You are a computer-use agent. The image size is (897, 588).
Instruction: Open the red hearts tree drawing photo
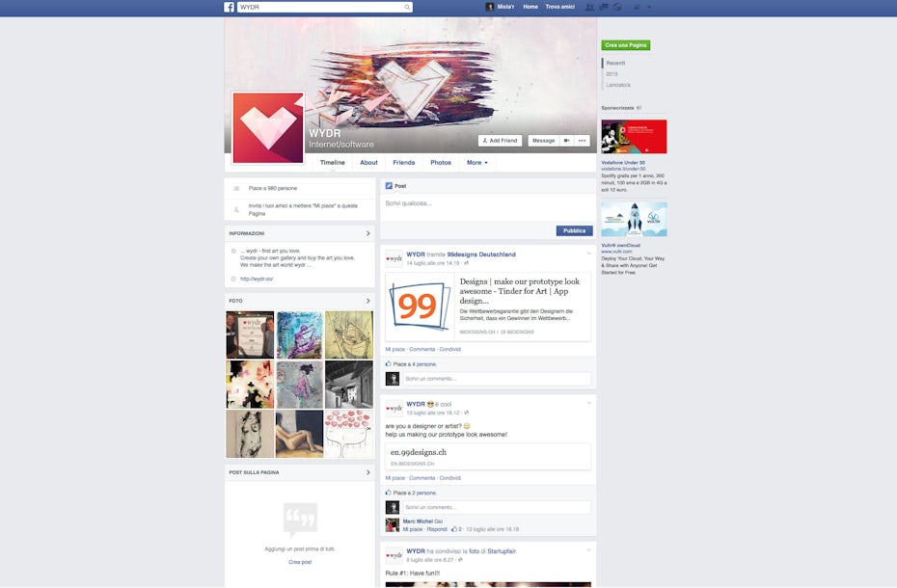click(x=349, y=434)
